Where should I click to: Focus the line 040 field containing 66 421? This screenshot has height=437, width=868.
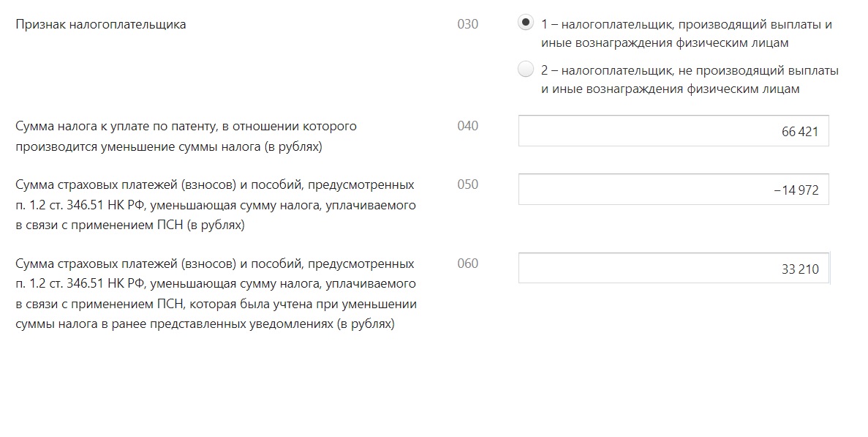coord(673,131)
